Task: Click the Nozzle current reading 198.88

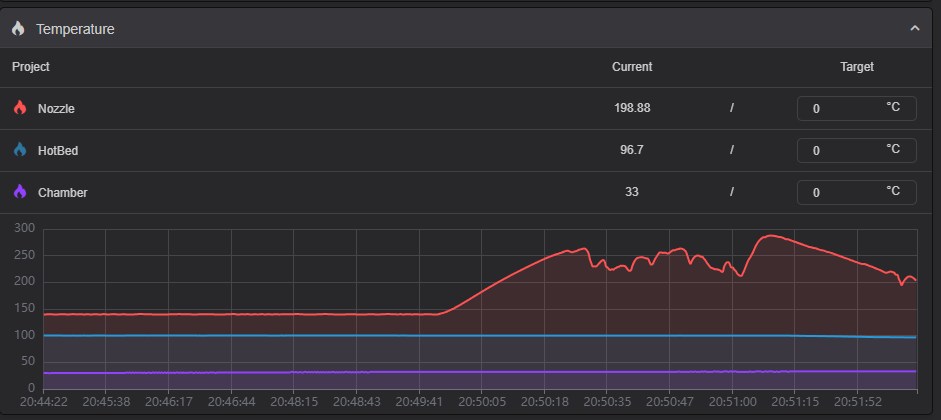Action: (632, 108)
